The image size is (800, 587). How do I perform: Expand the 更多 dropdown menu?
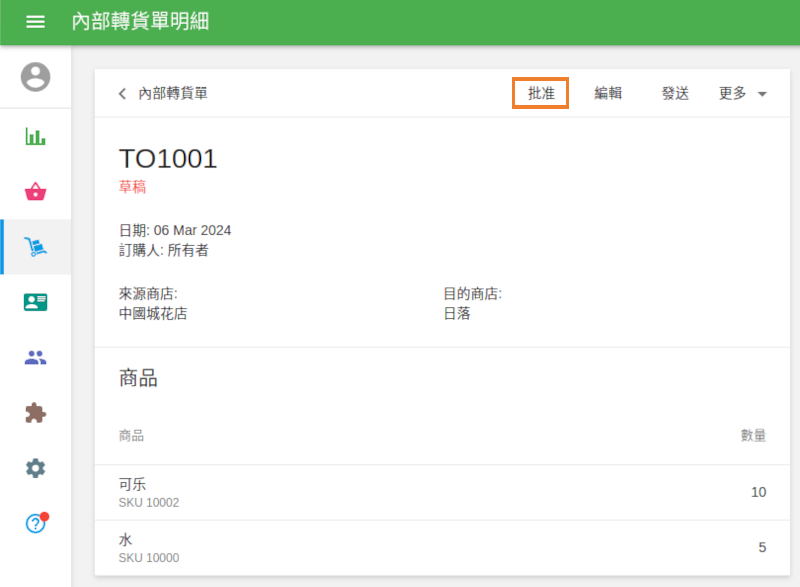(742, 93)
